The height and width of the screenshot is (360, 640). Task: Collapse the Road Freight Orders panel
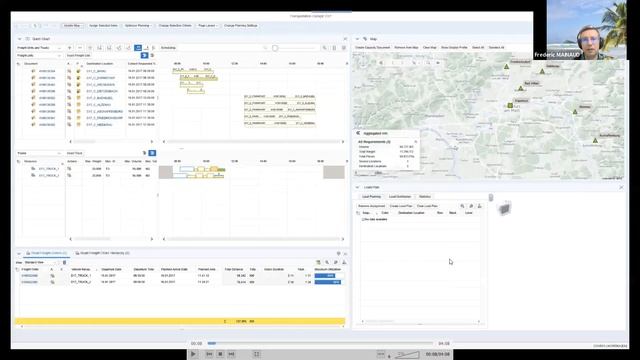(19, 253)
